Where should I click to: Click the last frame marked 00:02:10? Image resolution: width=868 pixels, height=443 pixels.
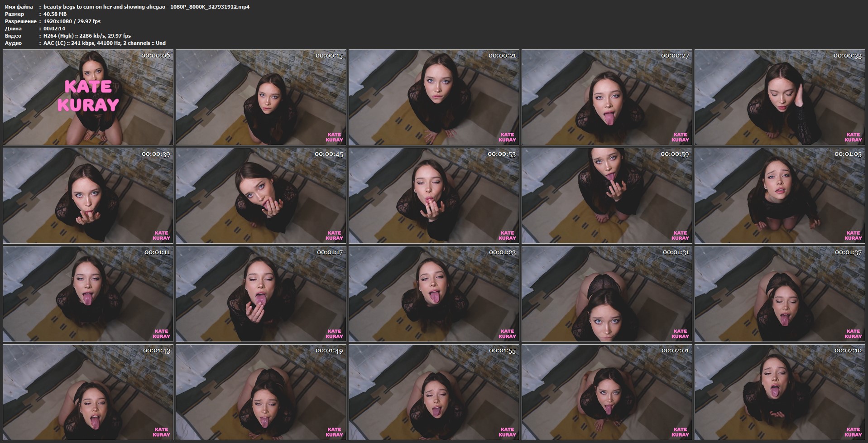pos(780,392)
